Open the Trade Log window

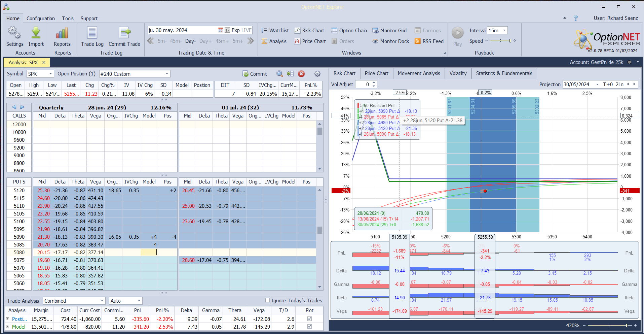point(92,37)
